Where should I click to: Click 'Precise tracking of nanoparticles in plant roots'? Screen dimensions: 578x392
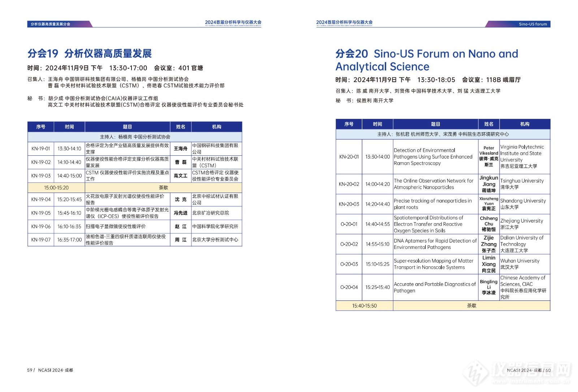pyautogui.click(x=433, y=204)
